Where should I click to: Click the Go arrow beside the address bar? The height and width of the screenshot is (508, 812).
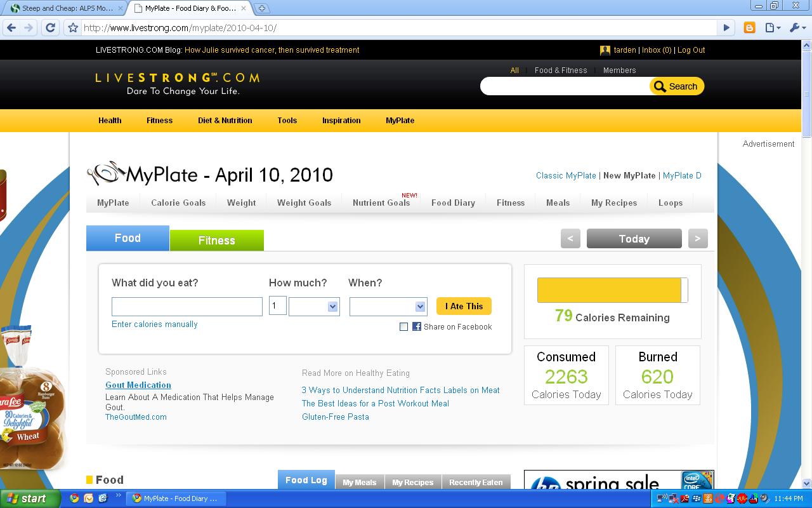[727, 28]
